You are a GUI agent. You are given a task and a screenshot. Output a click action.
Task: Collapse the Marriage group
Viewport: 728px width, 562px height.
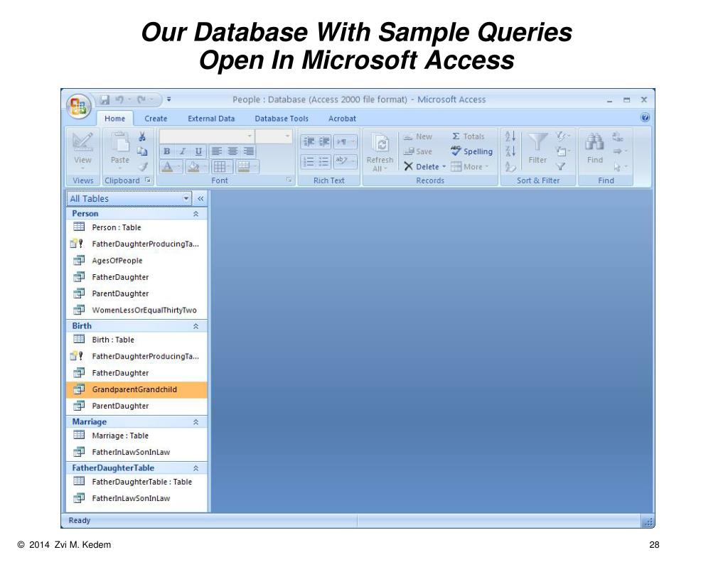[x=196, y=422]
